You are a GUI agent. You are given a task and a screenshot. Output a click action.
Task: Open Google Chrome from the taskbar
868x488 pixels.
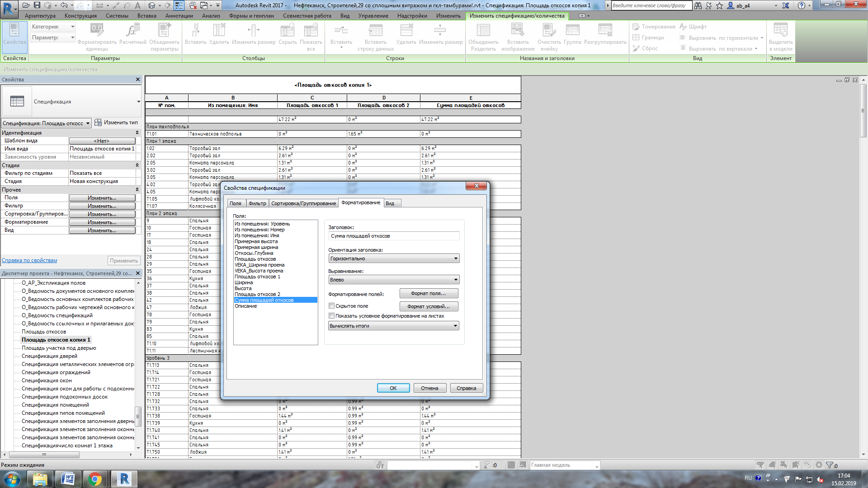95,479
